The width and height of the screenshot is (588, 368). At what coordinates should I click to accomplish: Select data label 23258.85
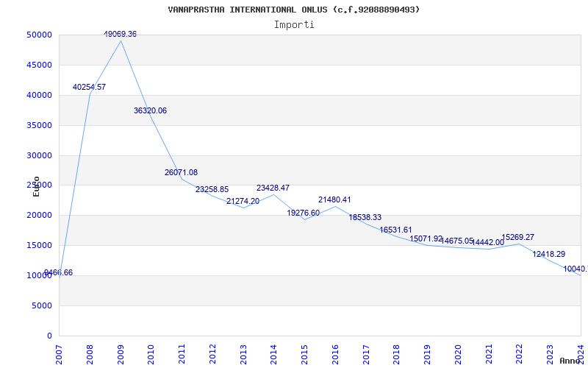click(x=212, y=190)
